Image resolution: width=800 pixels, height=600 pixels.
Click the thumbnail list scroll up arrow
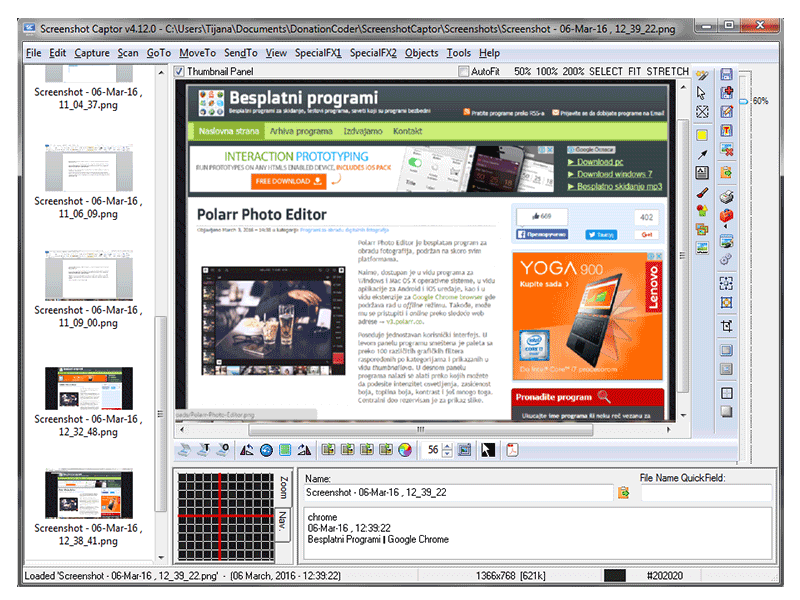[161, 72]
